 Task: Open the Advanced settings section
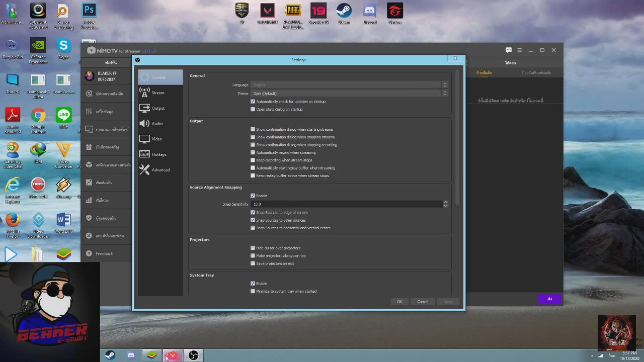(x=160, y=170)
